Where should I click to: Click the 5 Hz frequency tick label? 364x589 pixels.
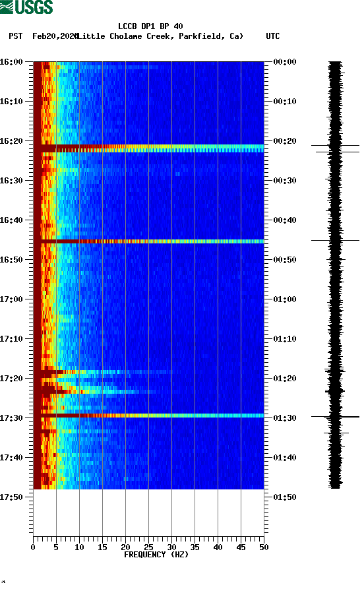tap(56, 547)
